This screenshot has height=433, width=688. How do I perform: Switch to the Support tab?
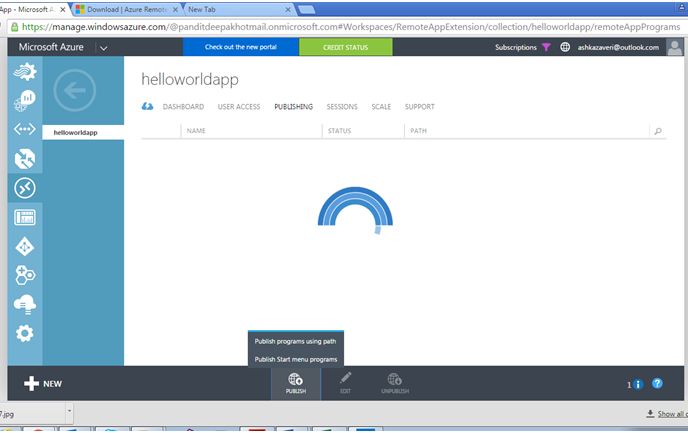419,107
